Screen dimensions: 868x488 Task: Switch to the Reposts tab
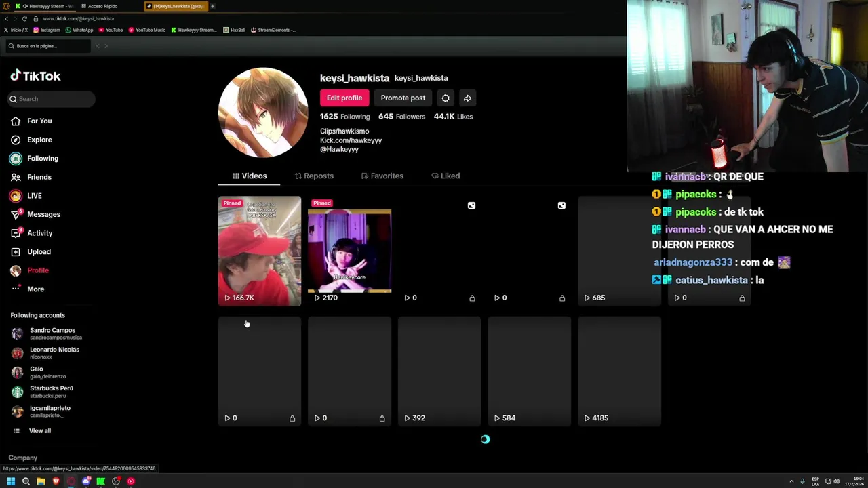(x=314, y=176)
